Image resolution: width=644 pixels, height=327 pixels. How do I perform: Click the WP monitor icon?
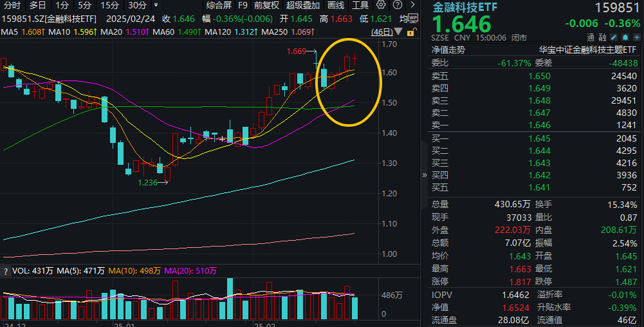(x=413, y=19)
